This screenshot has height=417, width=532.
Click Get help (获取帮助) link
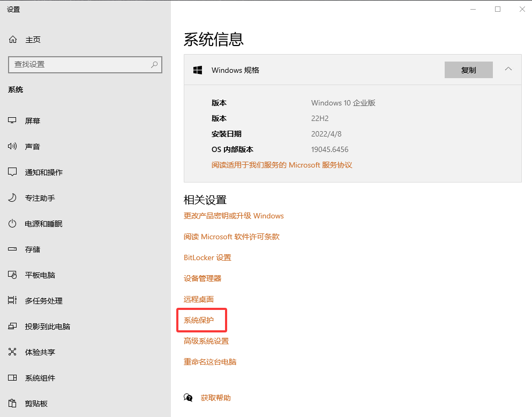pos(215,398)
